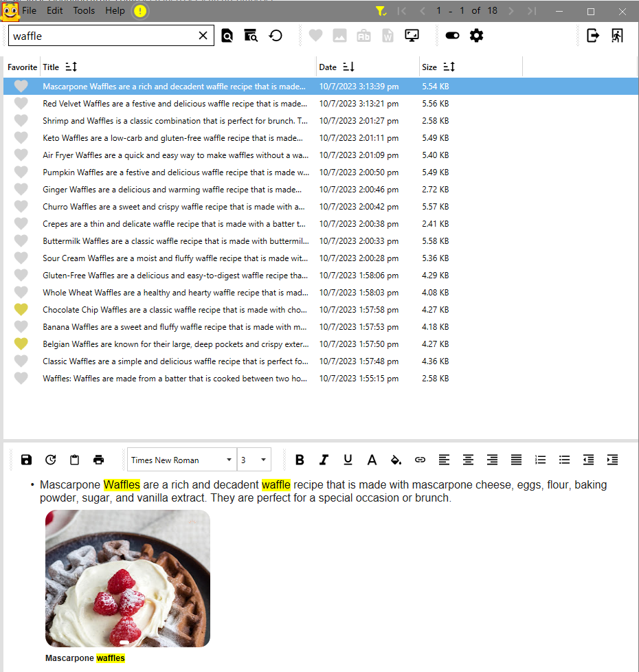Image resolution: width=639 pixels, height=672 pixels.
Task: Increase the text indent
Action: 612,460
